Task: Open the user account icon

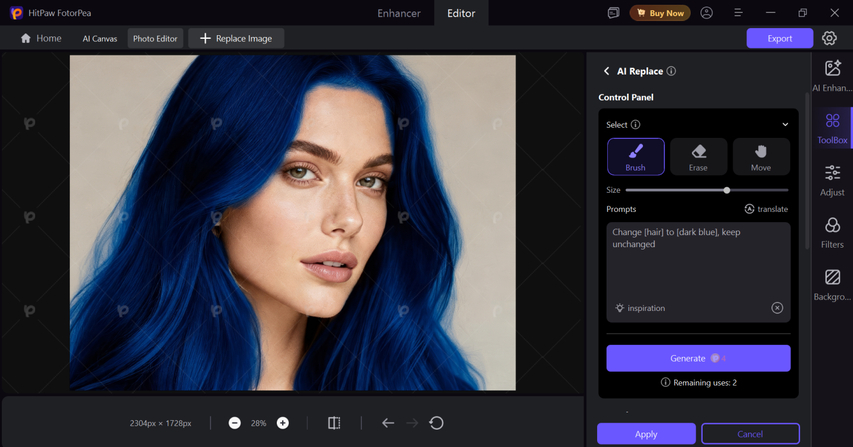Action: (x=707, y=13)
